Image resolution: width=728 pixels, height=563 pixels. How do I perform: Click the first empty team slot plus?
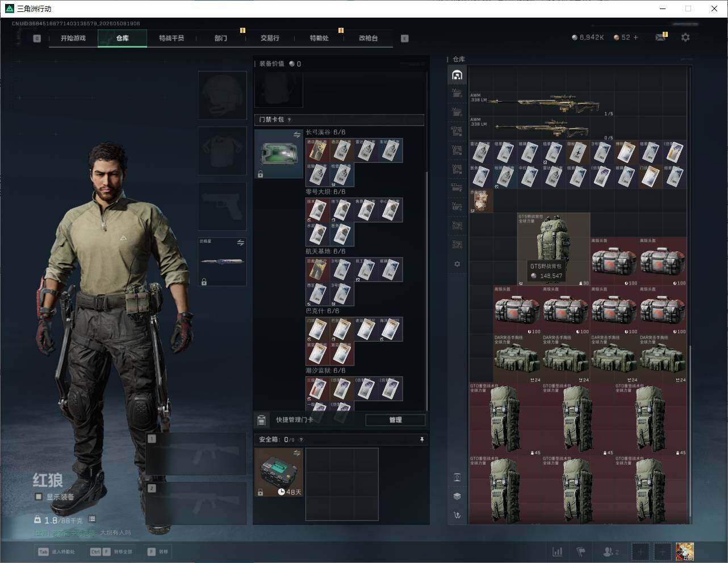(x=641, y=552)
